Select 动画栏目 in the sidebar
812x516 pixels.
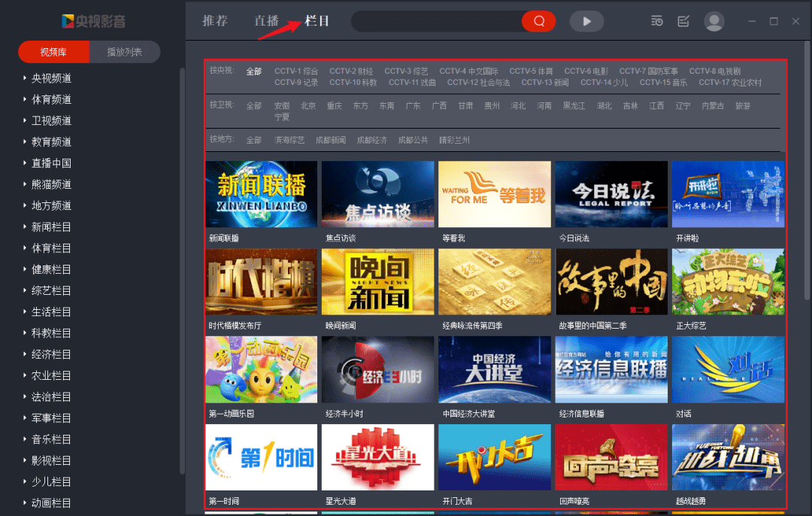51,503
